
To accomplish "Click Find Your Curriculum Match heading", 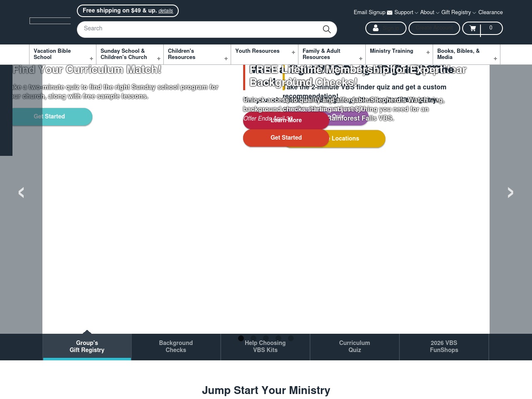I will (87, 69).
